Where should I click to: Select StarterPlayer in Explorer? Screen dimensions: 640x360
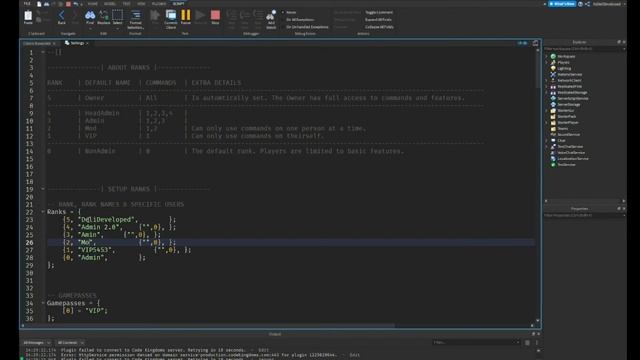coord(568,122)
